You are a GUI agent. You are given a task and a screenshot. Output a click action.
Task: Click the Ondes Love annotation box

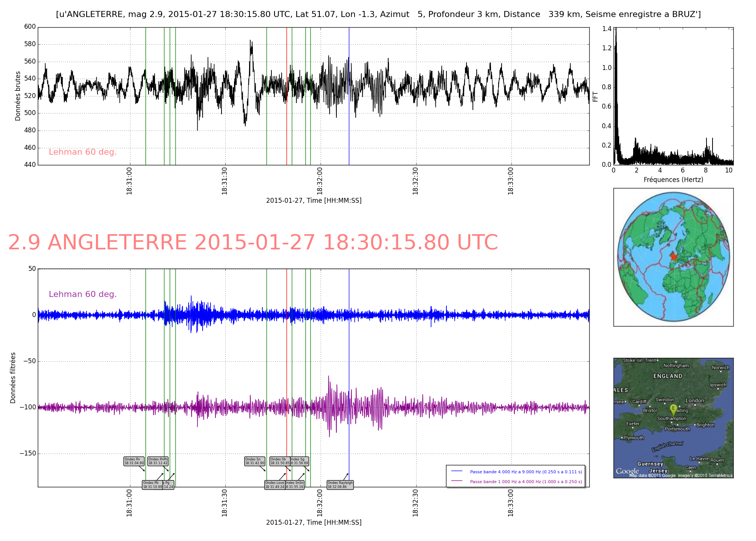point(275,485)
